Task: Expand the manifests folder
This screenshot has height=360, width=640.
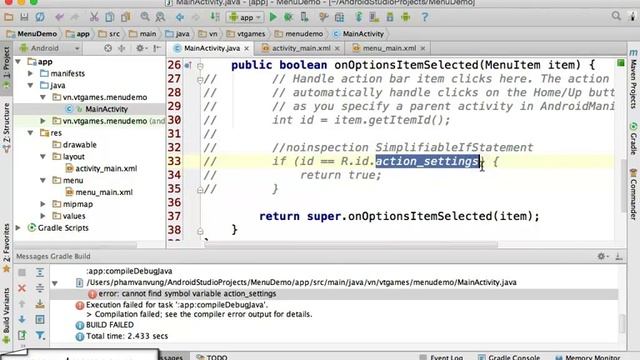Action: point(31,73)
